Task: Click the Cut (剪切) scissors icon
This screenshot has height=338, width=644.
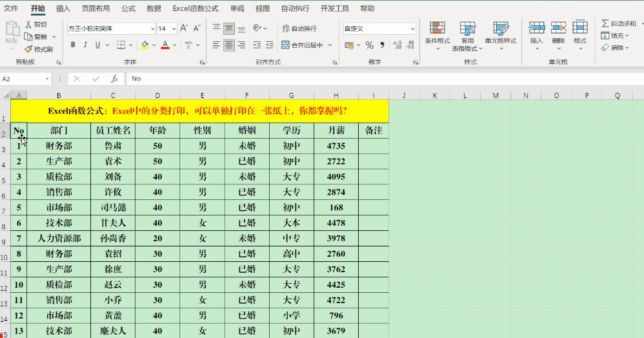Action: (28, 25)
